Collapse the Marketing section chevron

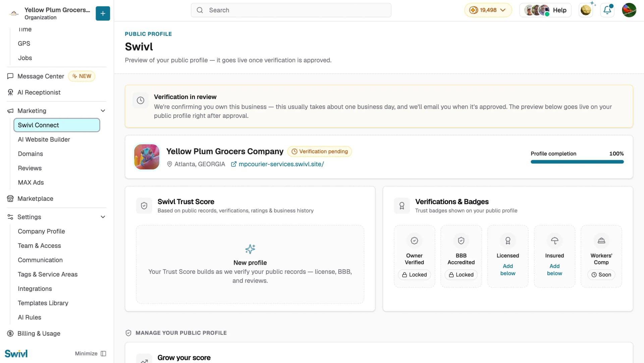coord(103,111)
